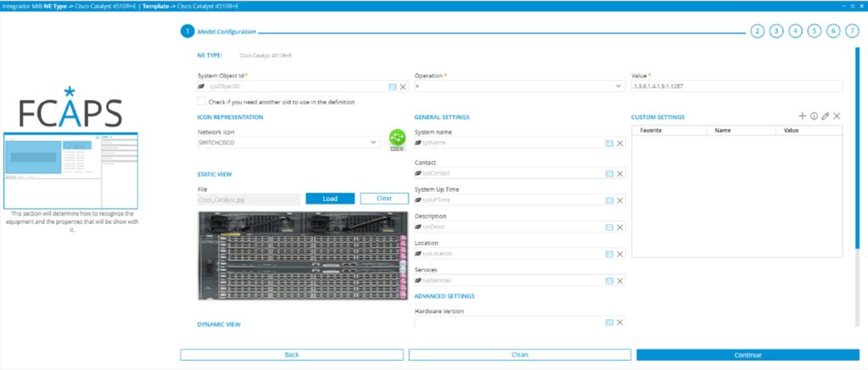
Task: Click the wizard overview thumbnail under FCAPS
Action: click(x=70, y=170)
